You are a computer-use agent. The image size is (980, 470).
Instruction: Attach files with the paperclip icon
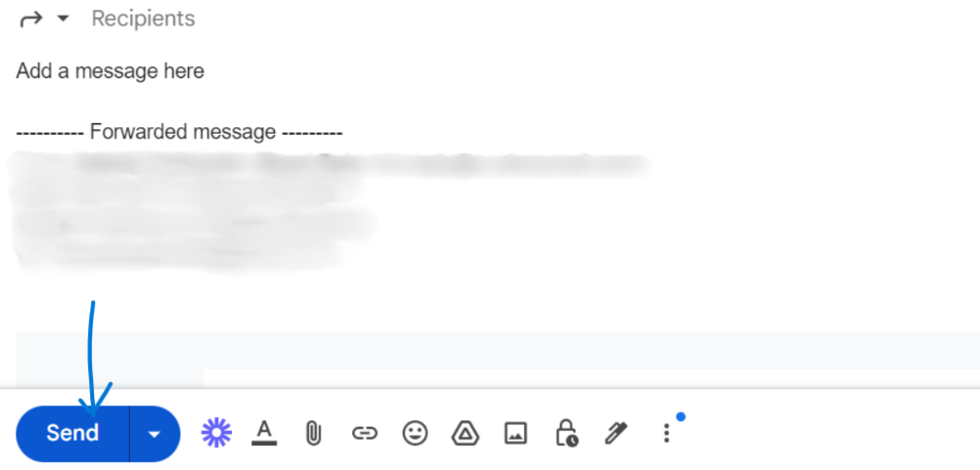coord(314,433)
